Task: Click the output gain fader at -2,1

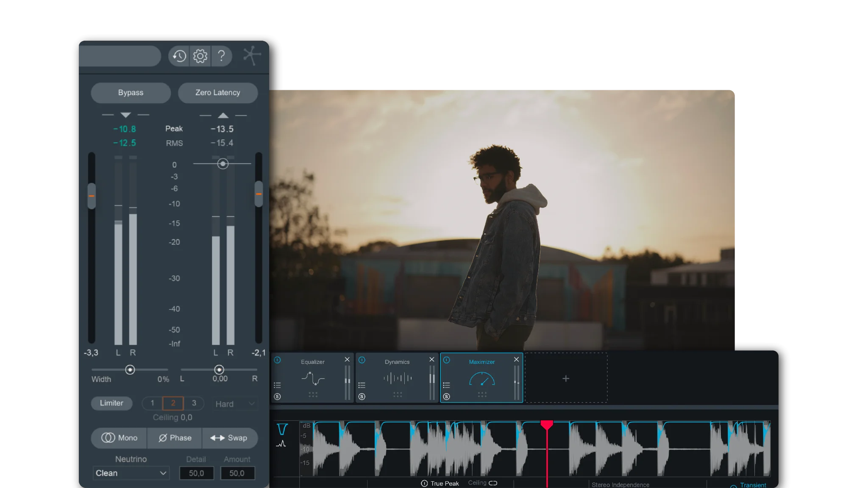Action: [x=259, y=194]
